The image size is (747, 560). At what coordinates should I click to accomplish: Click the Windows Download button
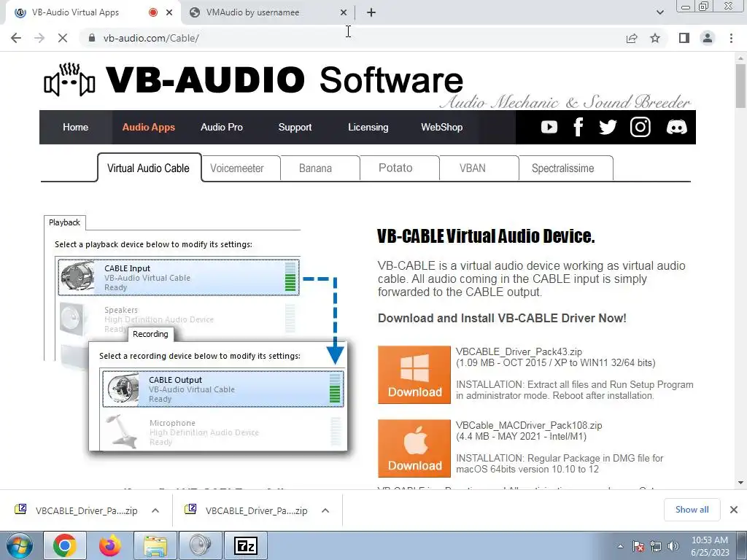click(x=414, y=375)
